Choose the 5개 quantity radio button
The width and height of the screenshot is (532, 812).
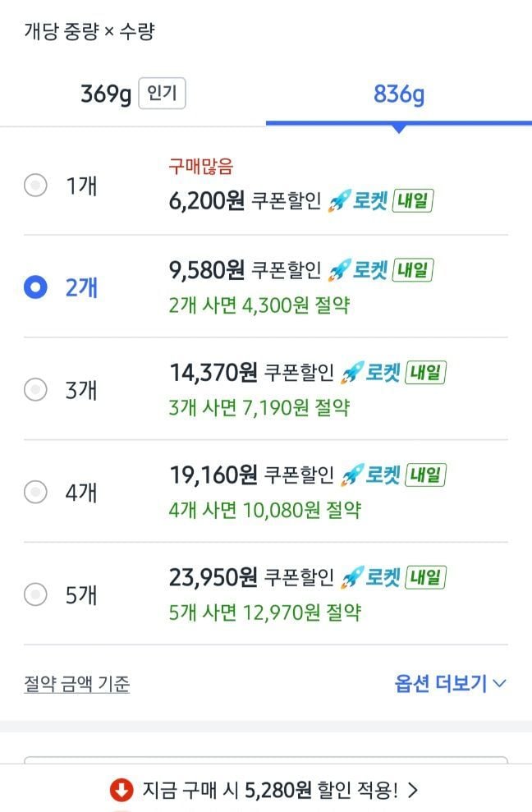coord(35,594)
